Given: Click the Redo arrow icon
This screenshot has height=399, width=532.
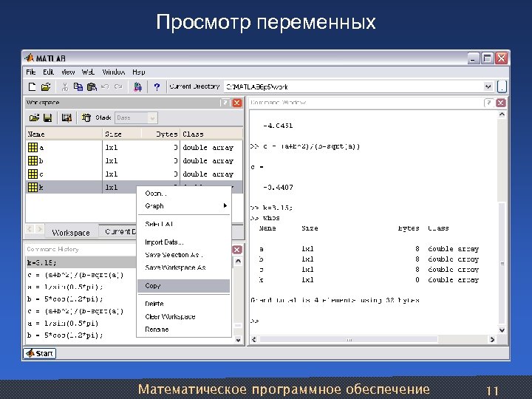Looking at the screenshot, I should point(118,86).
